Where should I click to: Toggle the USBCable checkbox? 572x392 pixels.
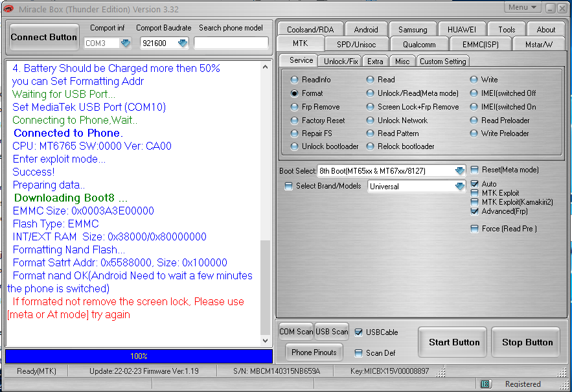(359, 332)
